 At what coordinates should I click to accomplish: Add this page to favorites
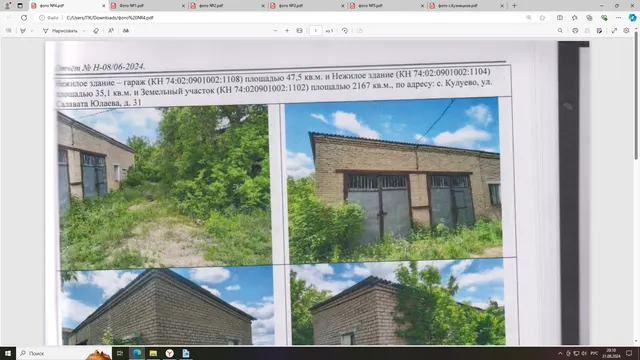point(542,18)
